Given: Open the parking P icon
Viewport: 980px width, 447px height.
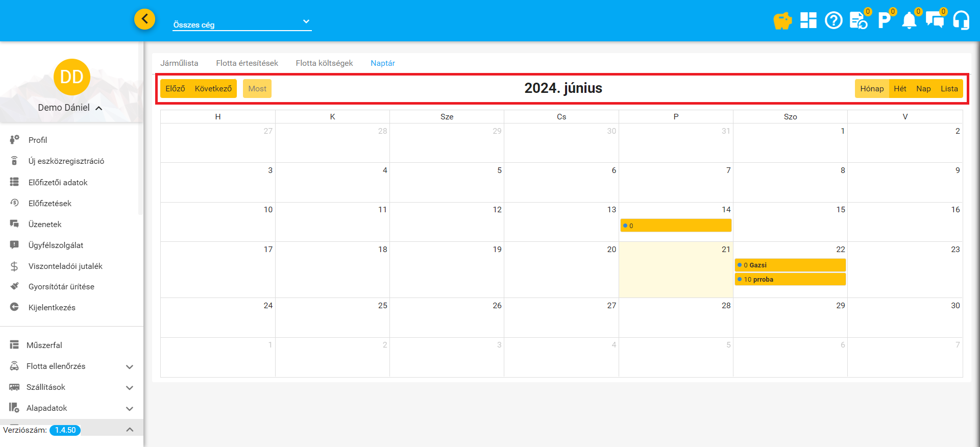Looking at the screenshot, I should [x=884, y=21].
